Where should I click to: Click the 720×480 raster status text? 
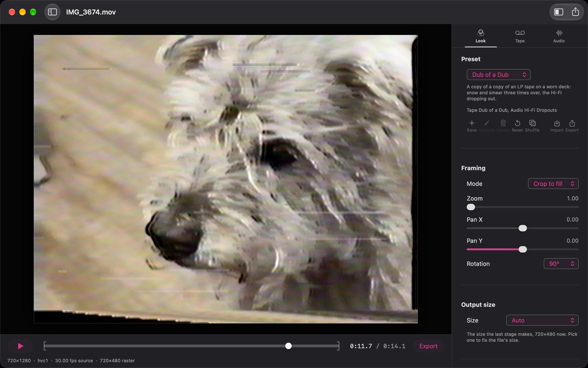pos(117,361)
